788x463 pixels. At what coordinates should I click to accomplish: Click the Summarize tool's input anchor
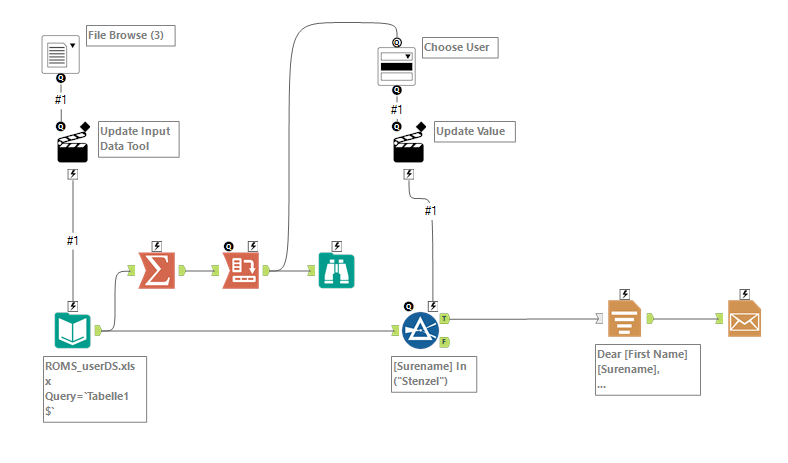(x=132, y=270)
